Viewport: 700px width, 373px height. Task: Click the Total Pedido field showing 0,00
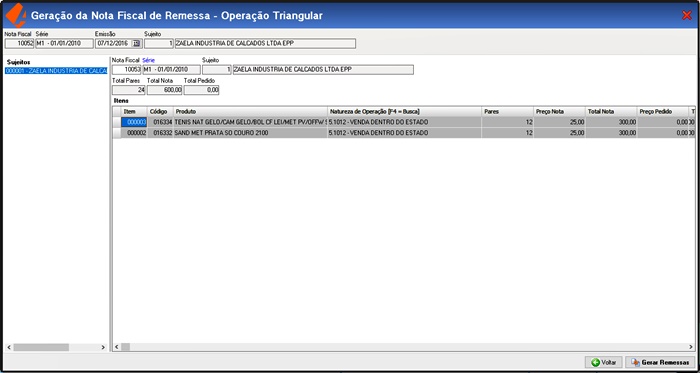tap(201, 90)
